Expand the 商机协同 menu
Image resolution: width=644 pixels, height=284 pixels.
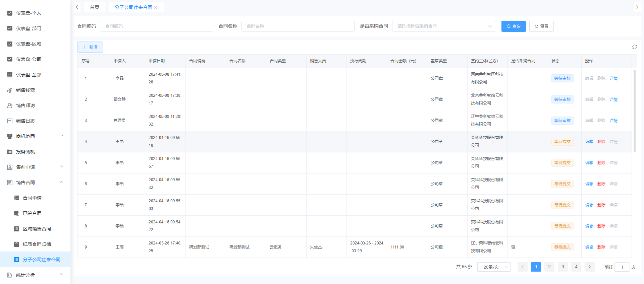pyautogui.click(x=62, y=136)
